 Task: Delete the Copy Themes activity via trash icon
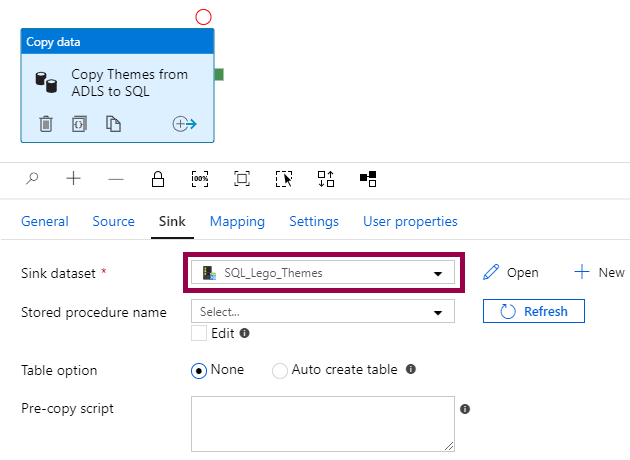point(46,124)
